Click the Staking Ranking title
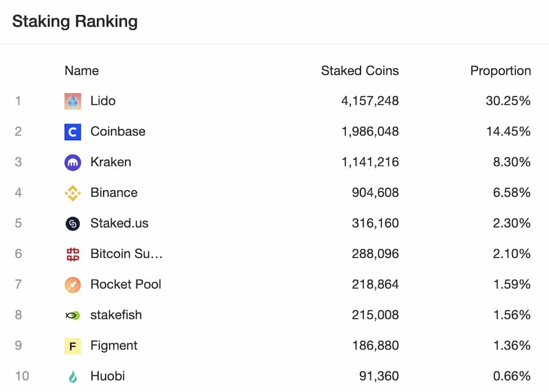Image resolution: width=549 pixels, height=392 pixels. 75,22
